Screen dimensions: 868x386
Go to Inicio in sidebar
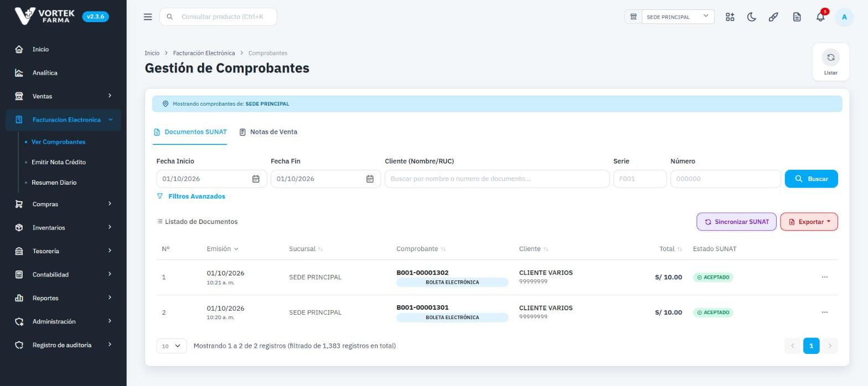click(x=40, y=49)
